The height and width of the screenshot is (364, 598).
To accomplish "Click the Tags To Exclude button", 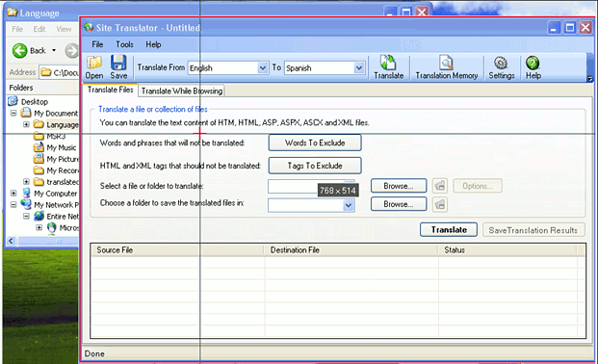I will pyautogui.click(x=315, y=166).
